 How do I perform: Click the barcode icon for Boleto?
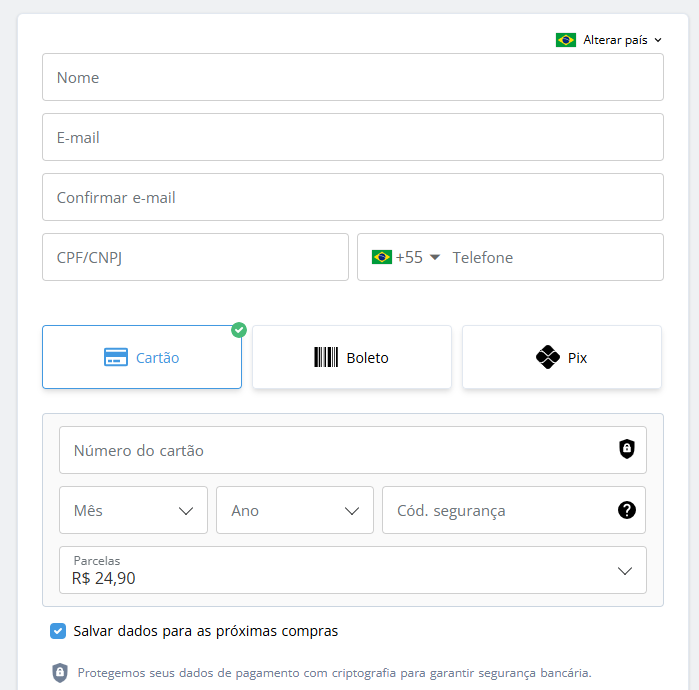pos(326,357)
